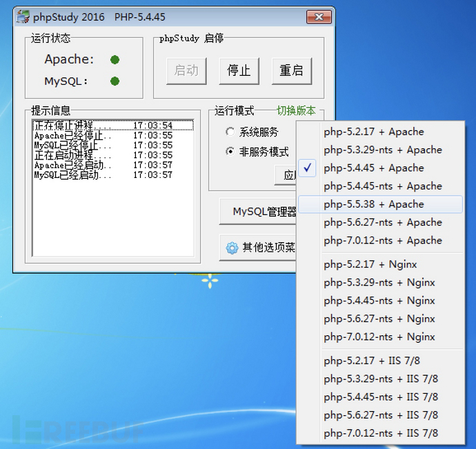
Task: Click the 提示信息 group label
Action: 50,110
